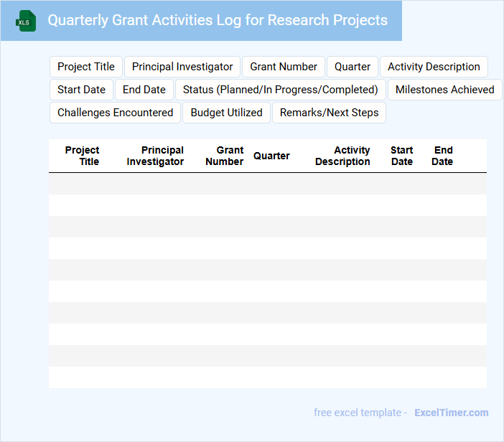504x442 pixels.
Task: Select the Project Title tag
Action: coord(86,67)
